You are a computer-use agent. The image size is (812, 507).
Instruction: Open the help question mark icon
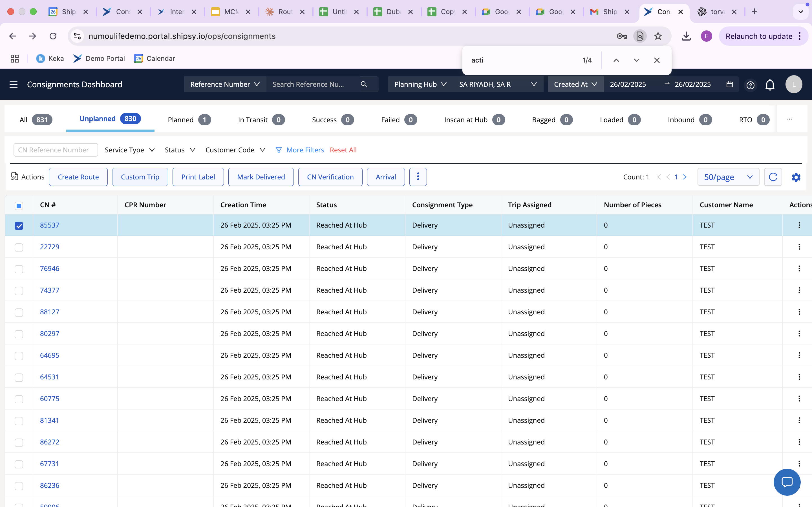pyautogui.click(x=750, y=85)
